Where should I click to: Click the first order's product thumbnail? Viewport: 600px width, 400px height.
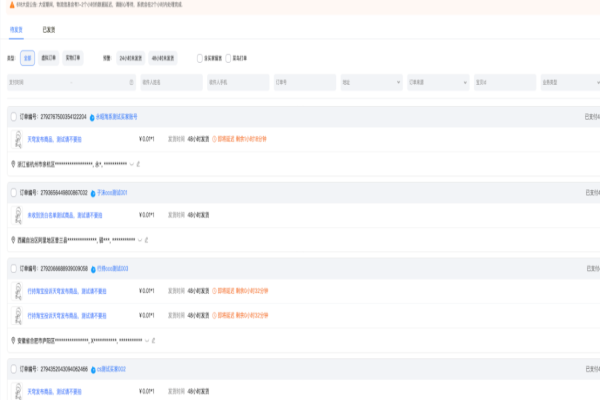coord(16,140)
